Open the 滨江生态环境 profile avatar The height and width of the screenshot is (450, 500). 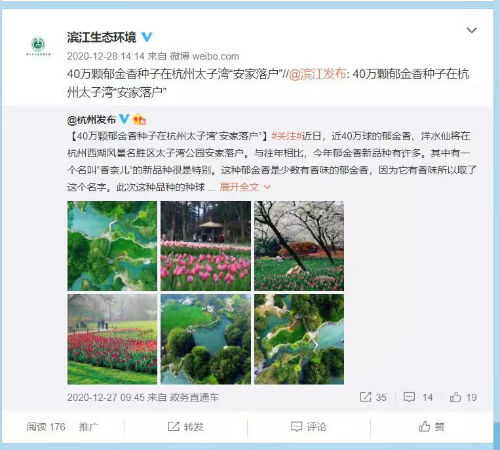(x=38, y=45)
